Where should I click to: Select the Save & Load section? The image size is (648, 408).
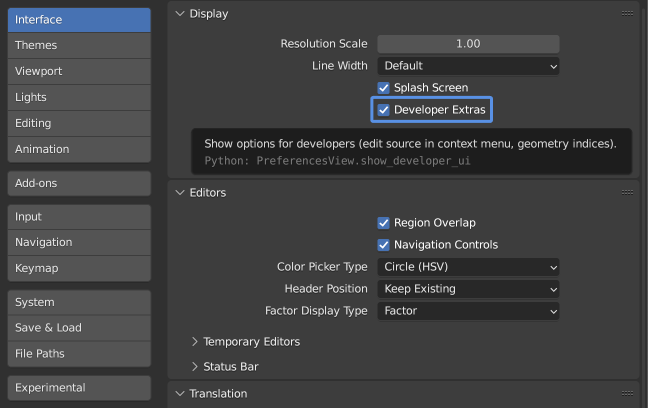click(x=79, y=328)
